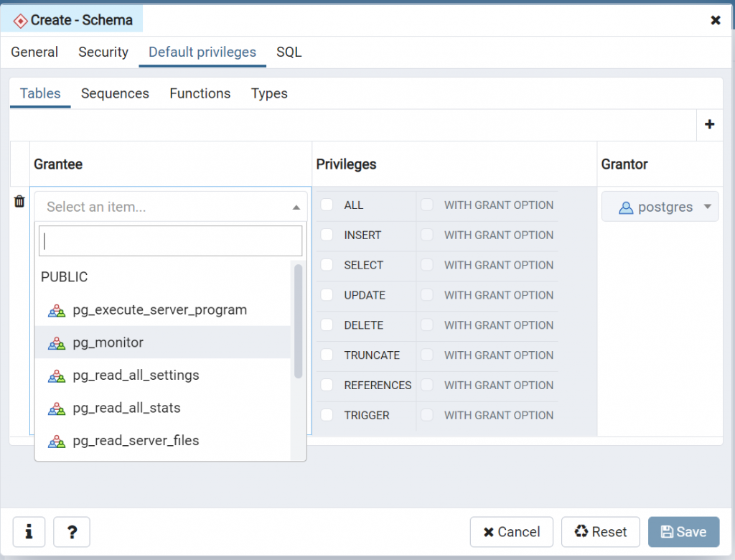
Task: Pick the pg_read_all_settings role icon
Action: (57, 375)
